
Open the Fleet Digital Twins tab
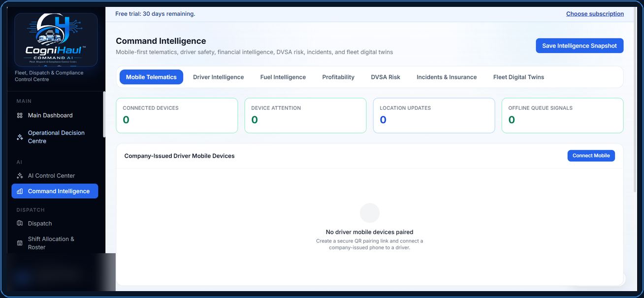(x=518, y=77)
